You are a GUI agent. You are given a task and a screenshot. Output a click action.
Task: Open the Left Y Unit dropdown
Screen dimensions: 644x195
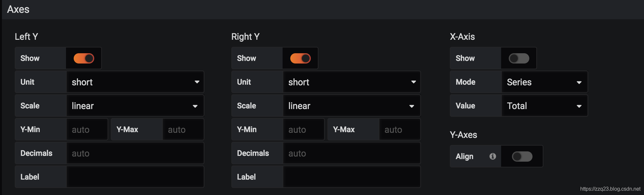click(x=135, y=82)
